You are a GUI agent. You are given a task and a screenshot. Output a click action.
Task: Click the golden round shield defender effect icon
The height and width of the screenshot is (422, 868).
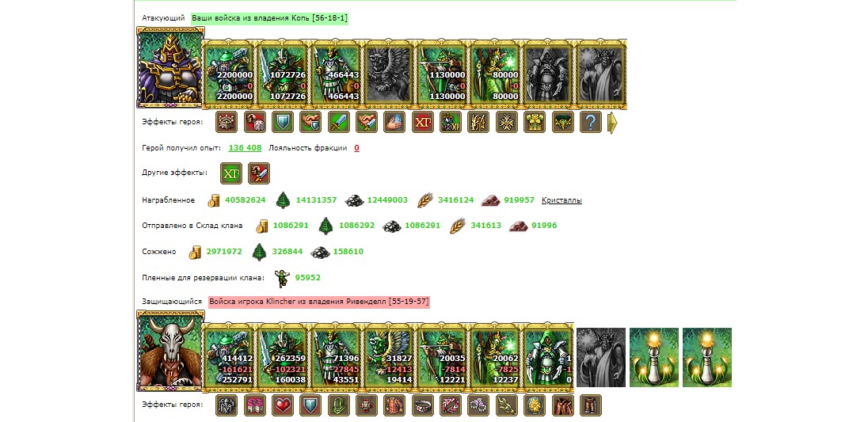(x=535, y=405)
